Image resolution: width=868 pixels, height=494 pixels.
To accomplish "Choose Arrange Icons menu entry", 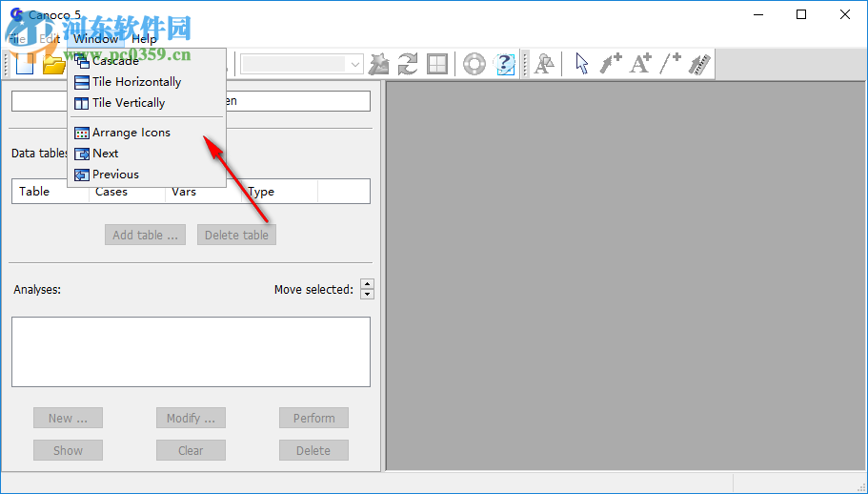I will (147, 133).
